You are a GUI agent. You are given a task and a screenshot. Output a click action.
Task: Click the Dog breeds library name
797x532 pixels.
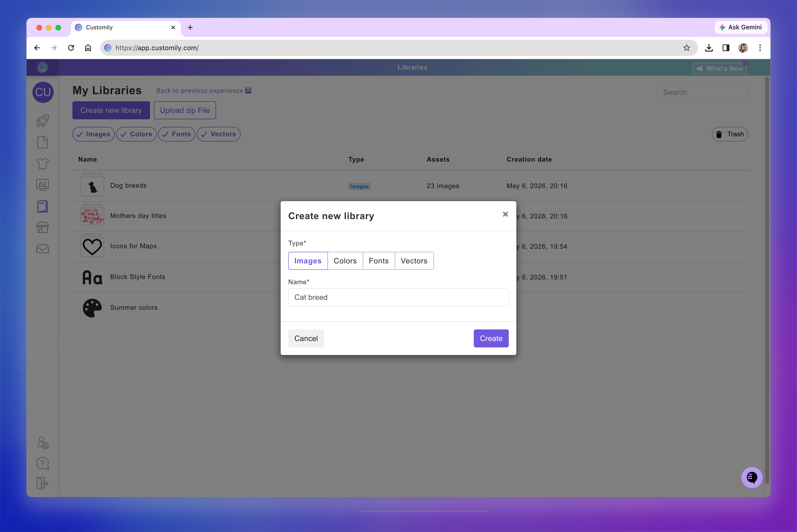click(128, 186)
